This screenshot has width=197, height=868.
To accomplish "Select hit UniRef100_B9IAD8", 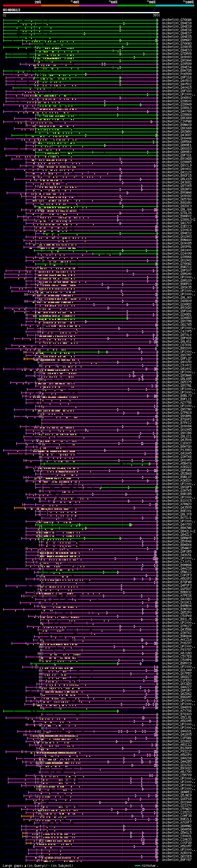I will tap(177, 159).
